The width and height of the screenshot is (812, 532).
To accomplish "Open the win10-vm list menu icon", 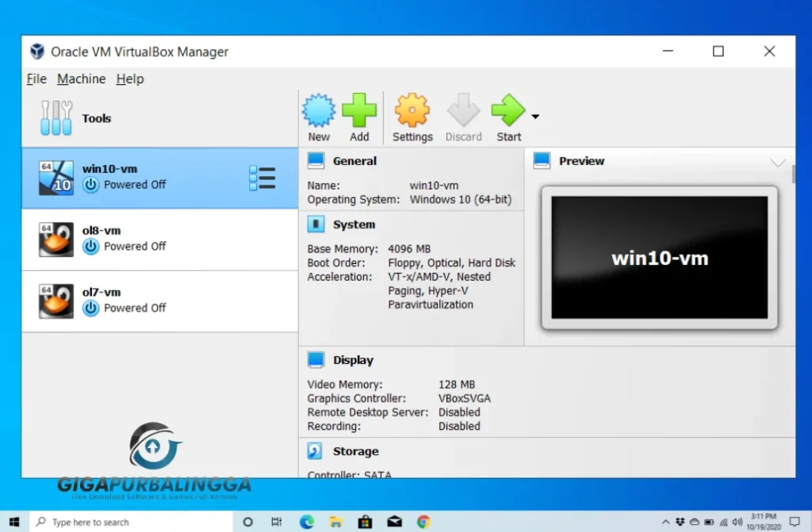I will point(262,178).
